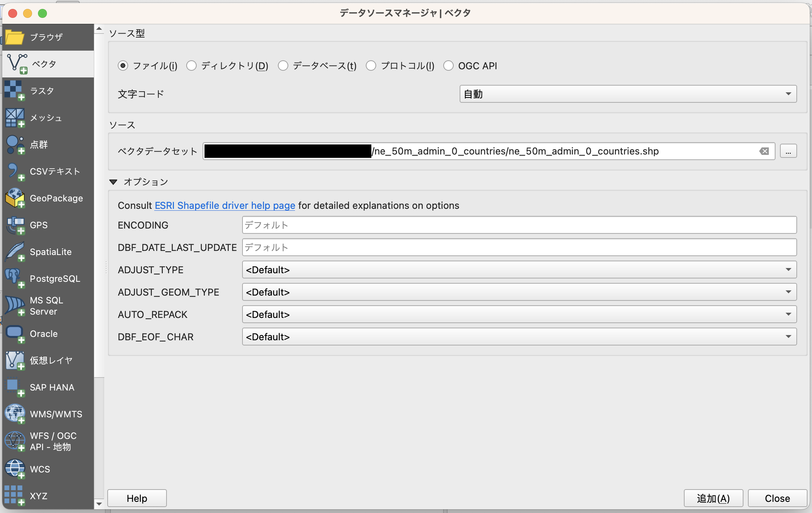Open the SpatiaLite feather icon
812x513 pixels.
coord(15,252)
